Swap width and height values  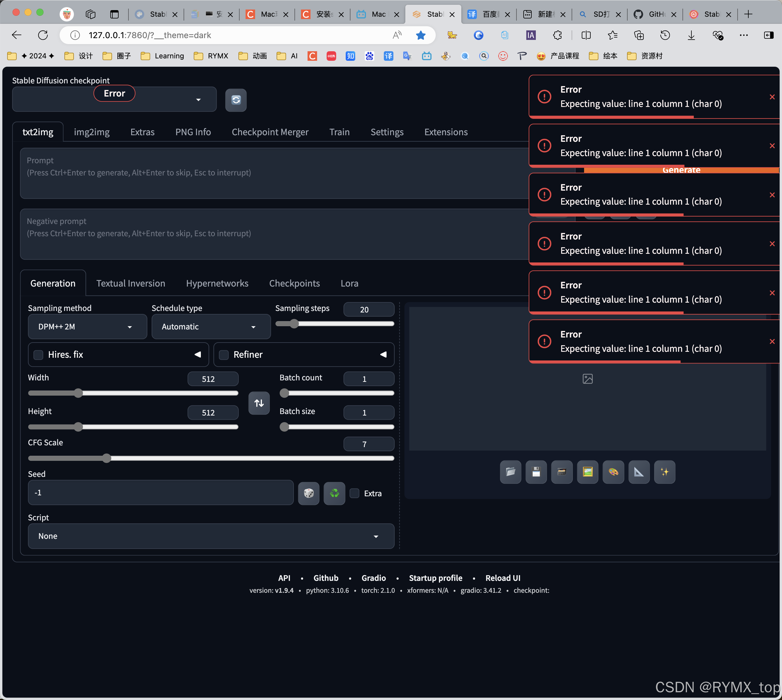(259, 403)
